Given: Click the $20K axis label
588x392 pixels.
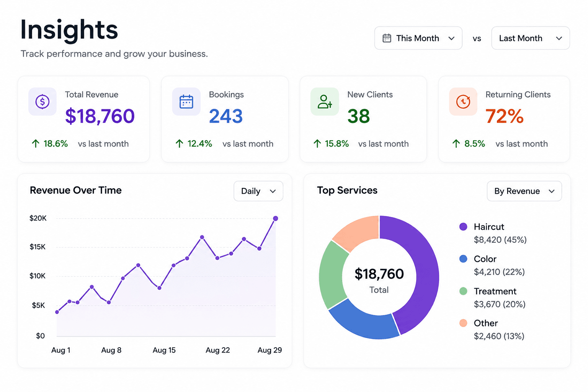Looking at the screenshot, I should click(x=38, y=218).
